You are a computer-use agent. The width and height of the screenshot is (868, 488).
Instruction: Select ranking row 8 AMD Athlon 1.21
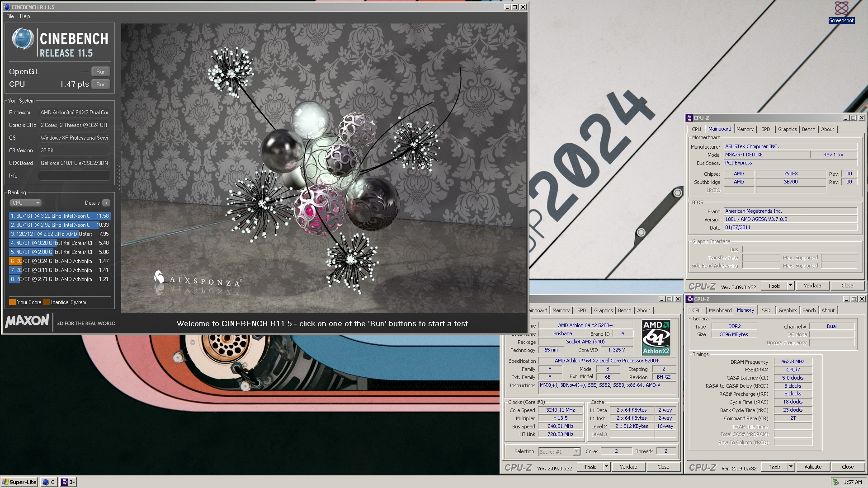click(60, 279)
